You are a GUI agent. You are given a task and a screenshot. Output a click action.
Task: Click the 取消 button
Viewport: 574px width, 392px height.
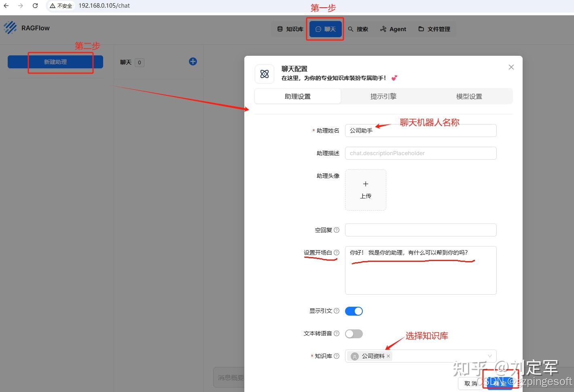point(470,383)
